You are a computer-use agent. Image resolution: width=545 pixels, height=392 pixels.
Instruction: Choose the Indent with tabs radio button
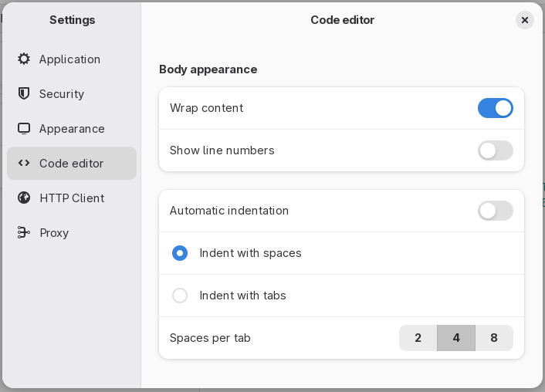tap(180, 296)
